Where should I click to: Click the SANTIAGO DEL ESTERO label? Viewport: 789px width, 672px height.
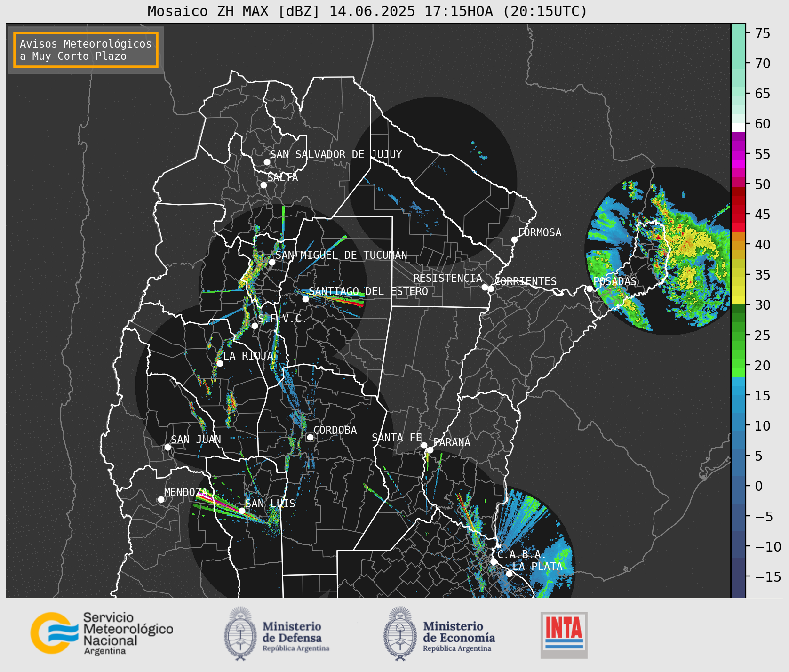pos(368,291)
